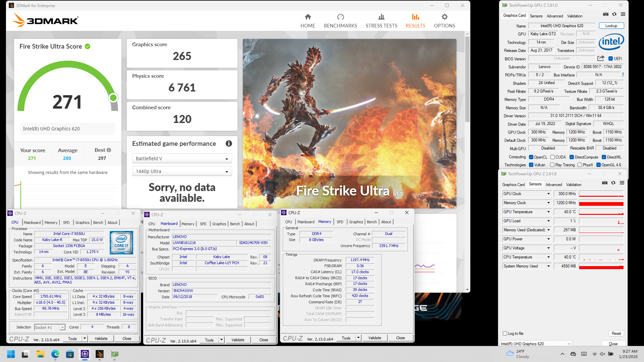Click the Fire Strike Ultra benchmark image
644x362 pixels.
tap(350, 123)
